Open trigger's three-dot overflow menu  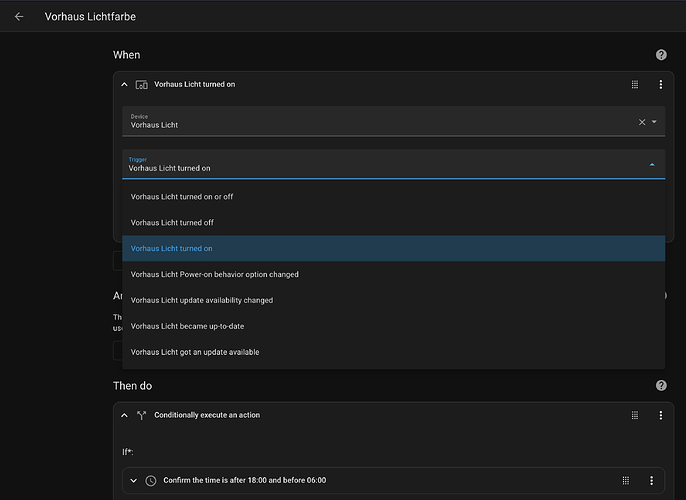coord(660,85)
